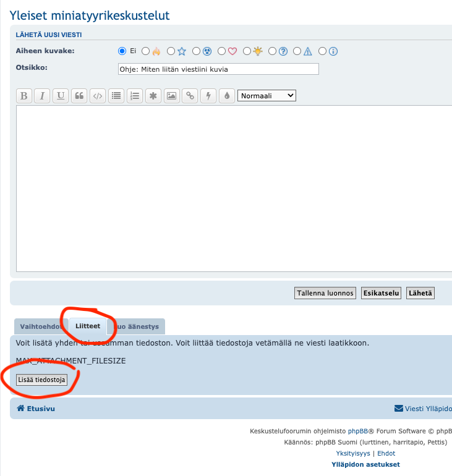Click the home icon beside Etusivu
Image resolution: width=452 pixels, height=476 pixels.
20,408
